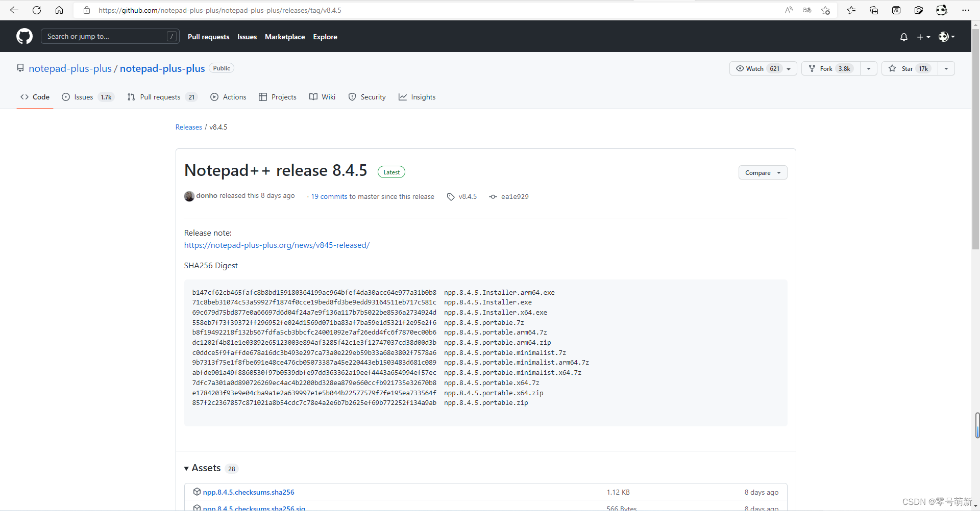The height and width of the screenshot is (511, 980).
Task: Switch to the repository Pull requests tab
Action: tap(162, 97)
